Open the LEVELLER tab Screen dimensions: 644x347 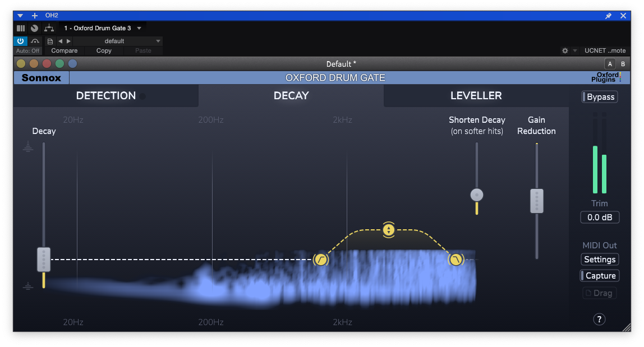476,96
